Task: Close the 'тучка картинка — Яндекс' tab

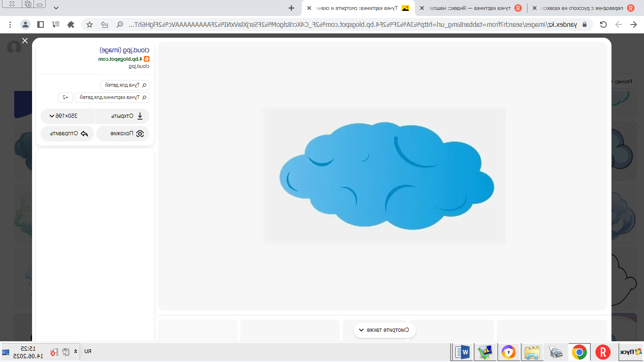Action: [422, 8]
